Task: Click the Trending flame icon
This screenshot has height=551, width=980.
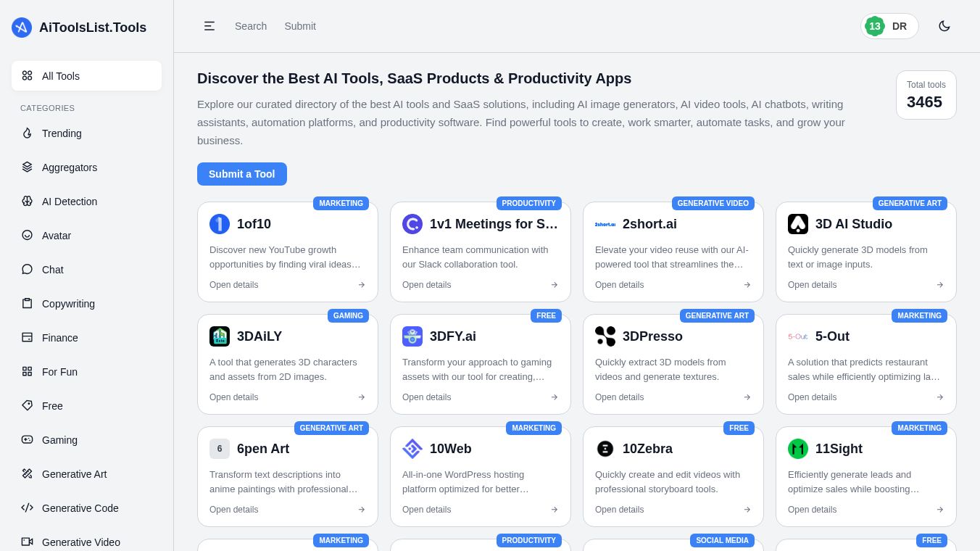Action: [27, 133]
